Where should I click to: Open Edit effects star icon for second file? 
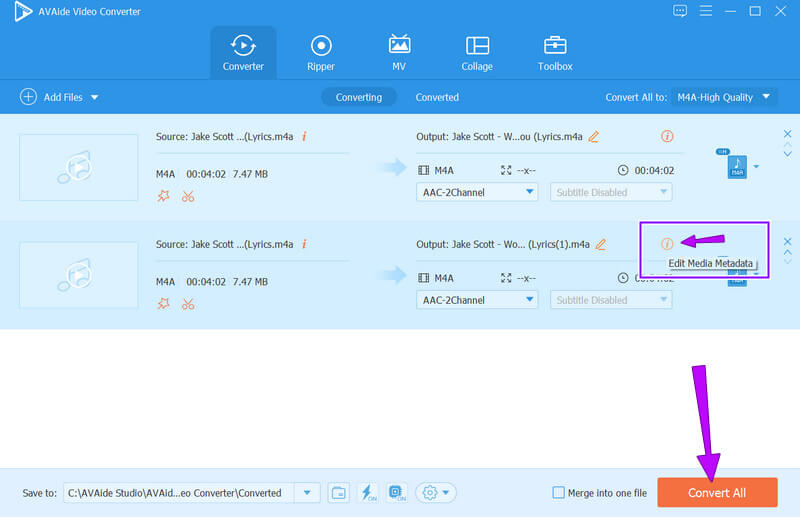point(163,304)
